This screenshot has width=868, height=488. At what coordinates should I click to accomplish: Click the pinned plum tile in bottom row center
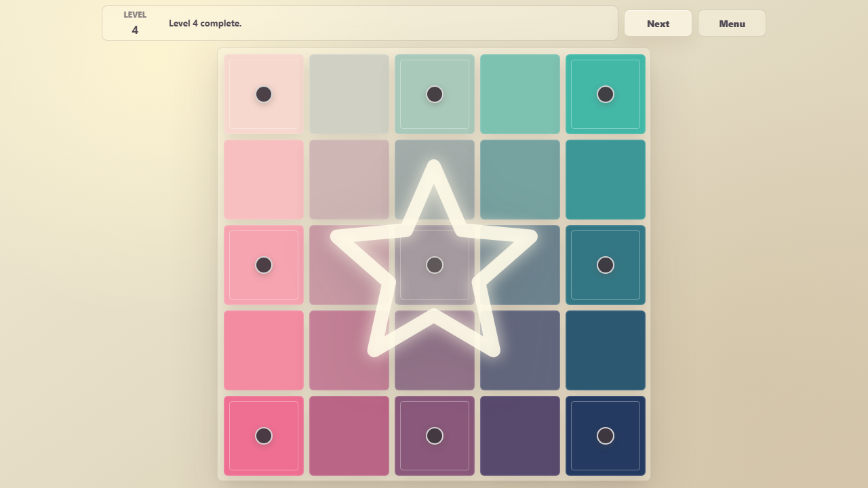point(435,436)
